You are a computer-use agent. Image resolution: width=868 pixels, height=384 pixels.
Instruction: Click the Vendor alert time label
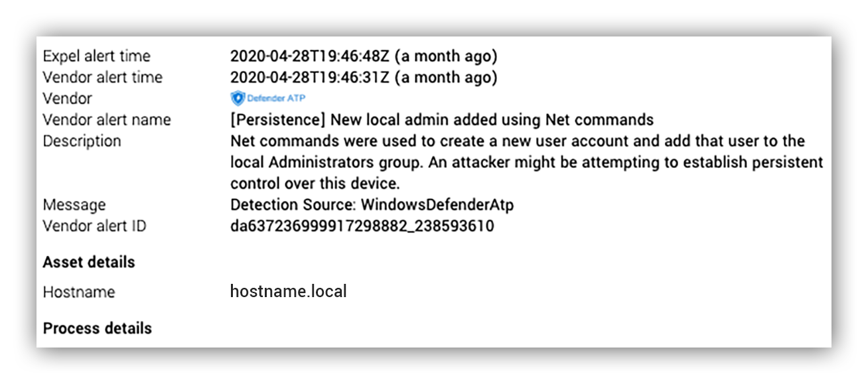pyautogui.click(x=102, y=77)
